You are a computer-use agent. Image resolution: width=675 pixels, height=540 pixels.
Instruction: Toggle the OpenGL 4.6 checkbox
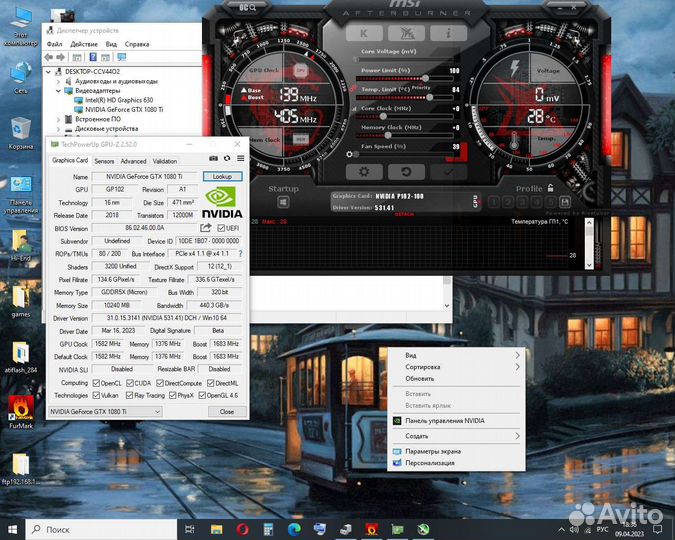pyautogui.click(x=202, y=395)
